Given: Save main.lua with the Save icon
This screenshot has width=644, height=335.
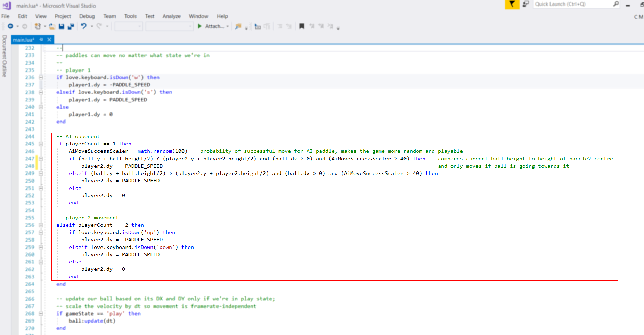Looking at the screenshot, I should [62, 26].
